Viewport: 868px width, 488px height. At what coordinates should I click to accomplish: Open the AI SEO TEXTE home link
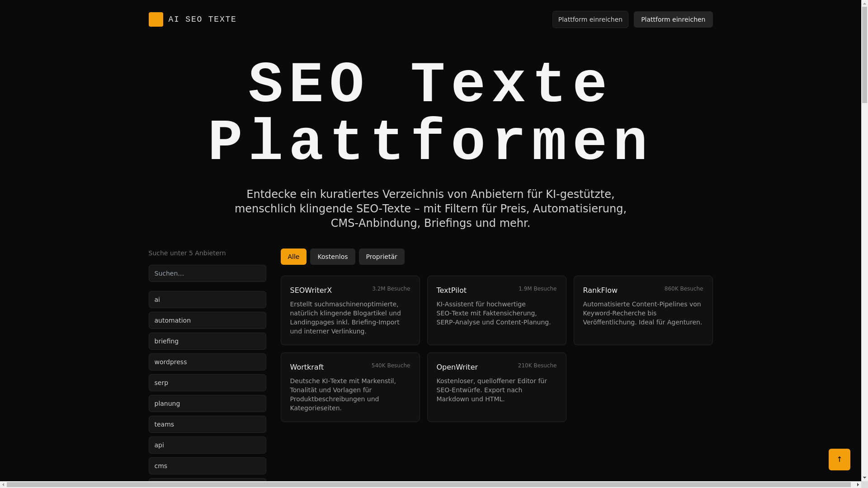(x=192, y=19)
